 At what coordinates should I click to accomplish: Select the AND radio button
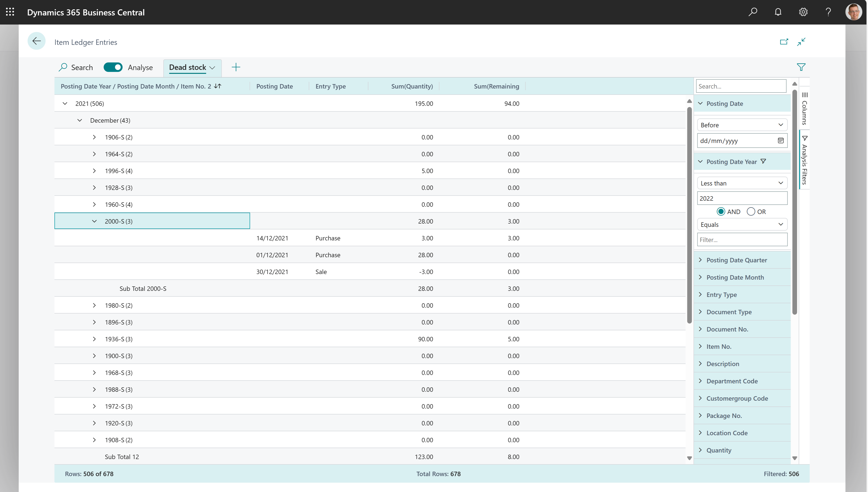tap(721, 211)
